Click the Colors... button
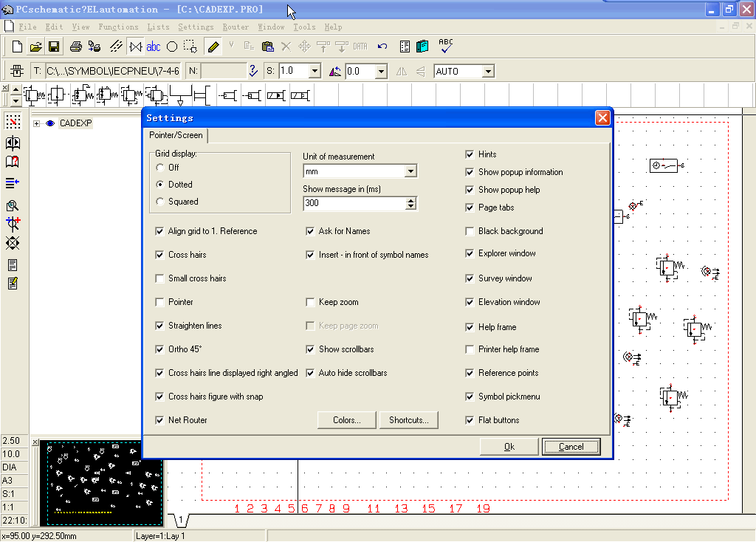This screenshot has width=756, height=542. coord(347,420)
